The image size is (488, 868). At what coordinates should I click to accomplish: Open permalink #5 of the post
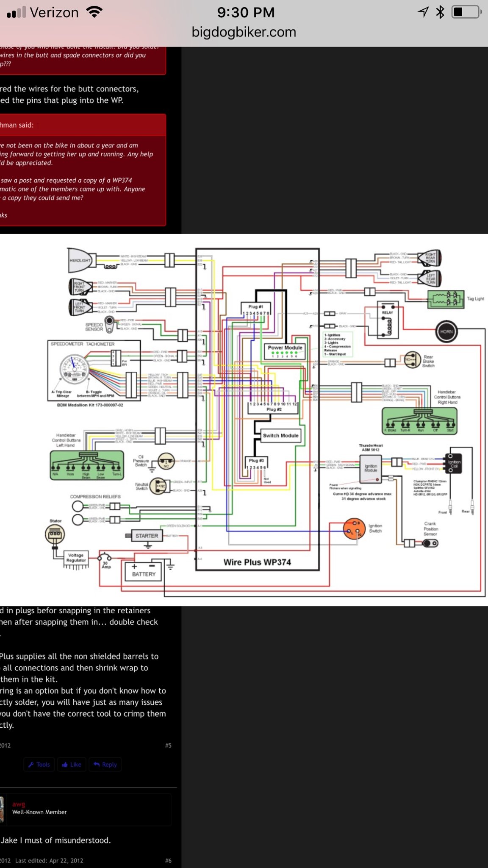coord(168,746)
